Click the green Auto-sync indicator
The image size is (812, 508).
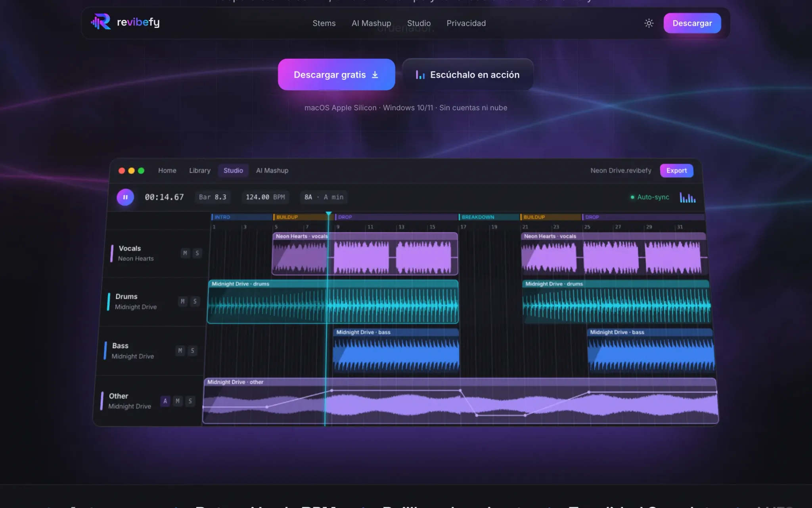pyautogui.click(x=650, y=197)
